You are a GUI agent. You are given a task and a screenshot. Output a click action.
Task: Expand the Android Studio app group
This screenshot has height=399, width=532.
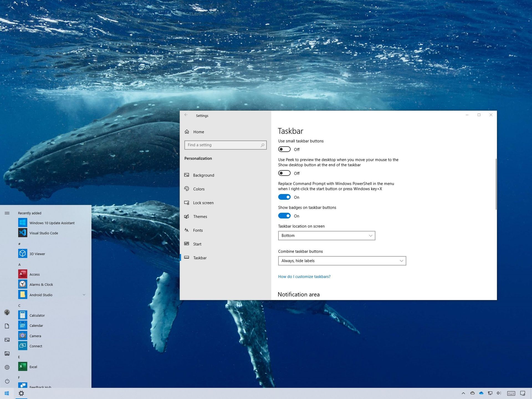pyautogui.click(x=84, y=295)
